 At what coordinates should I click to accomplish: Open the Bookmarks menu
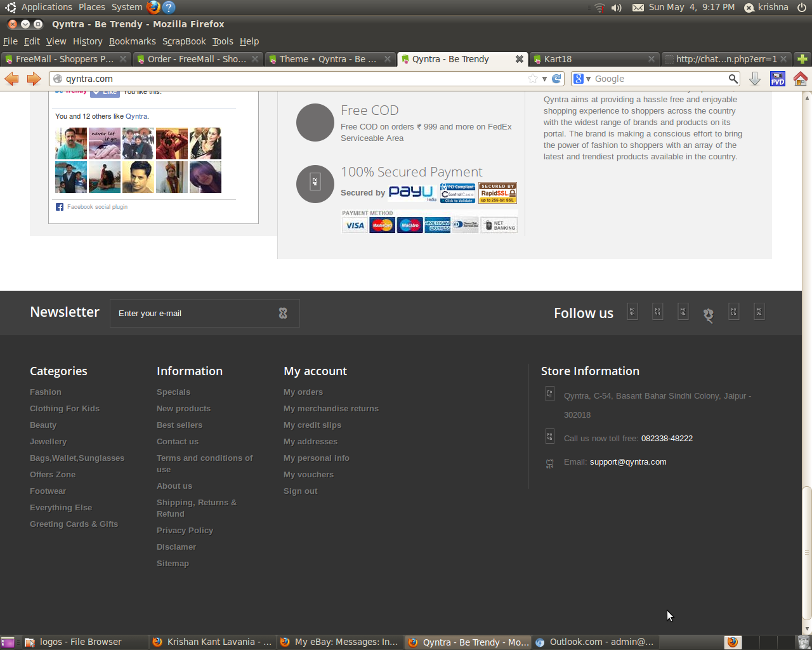point(133,41)
